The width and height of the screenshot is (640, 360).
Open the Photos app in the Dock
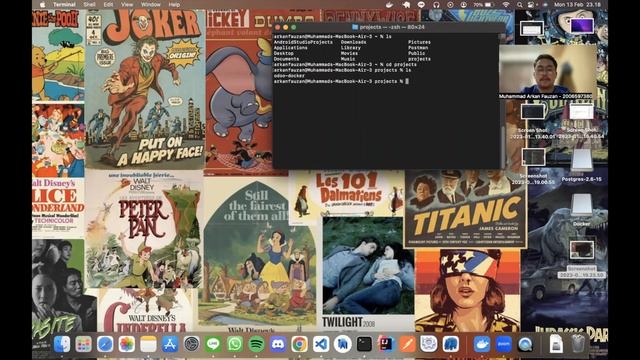tap(127, 344)
